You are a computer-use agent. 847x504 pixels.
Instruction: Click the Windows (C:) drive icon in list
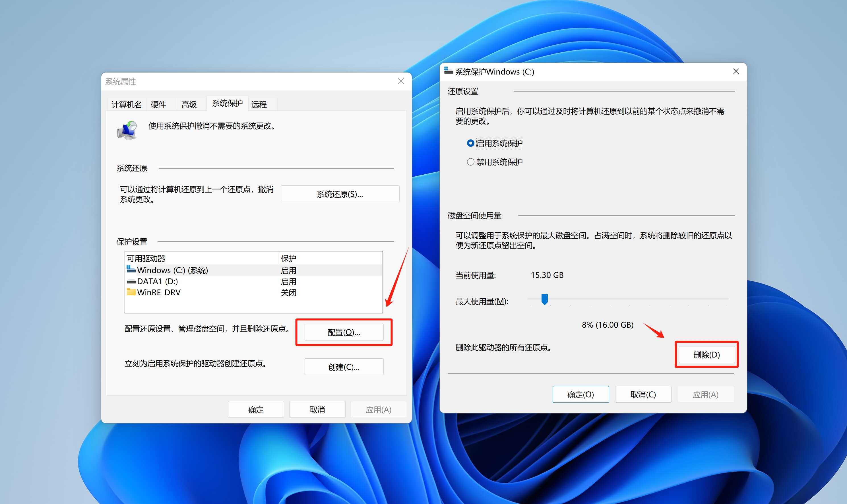click(131, 269)
